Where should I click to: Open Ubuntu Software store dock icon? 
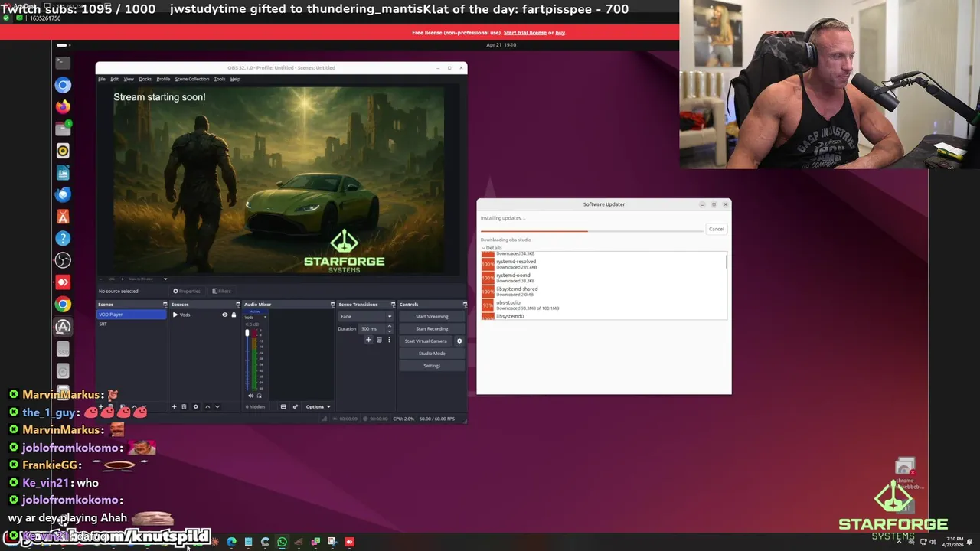tap(63, 217)
